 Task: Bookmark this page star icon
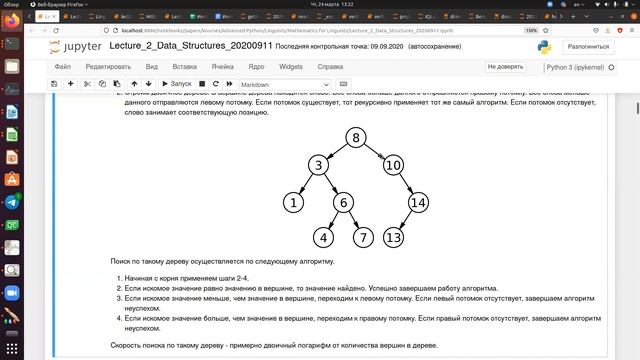546,31
